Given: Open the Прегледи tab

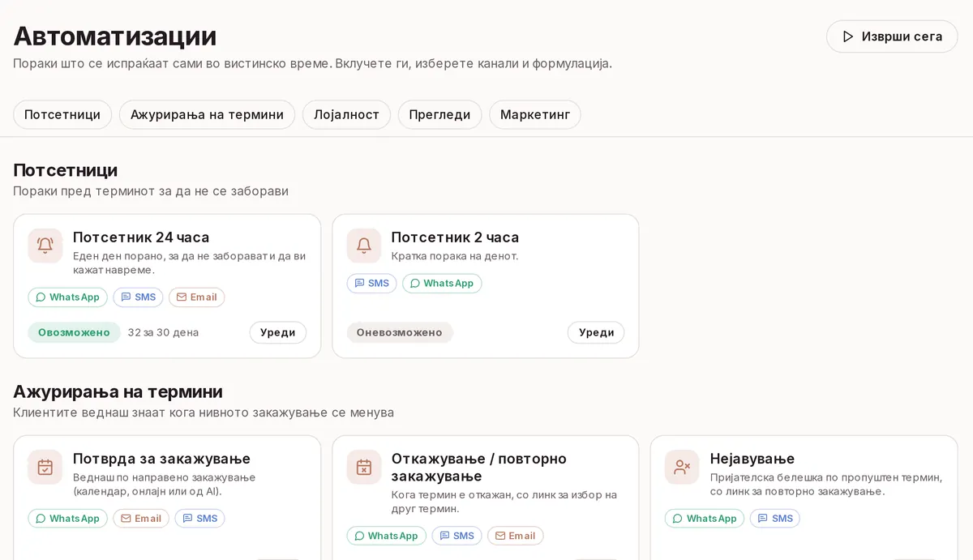Looking at the screenshot, I should click(x=439, y=114).
